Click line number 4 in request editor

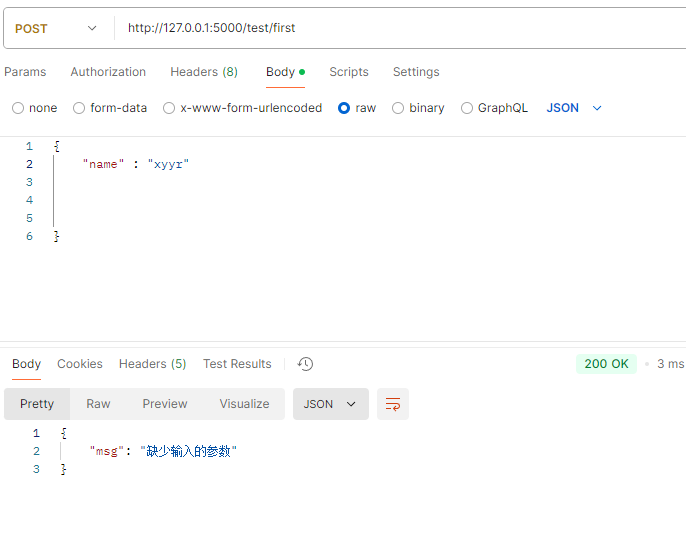[29, 200]
